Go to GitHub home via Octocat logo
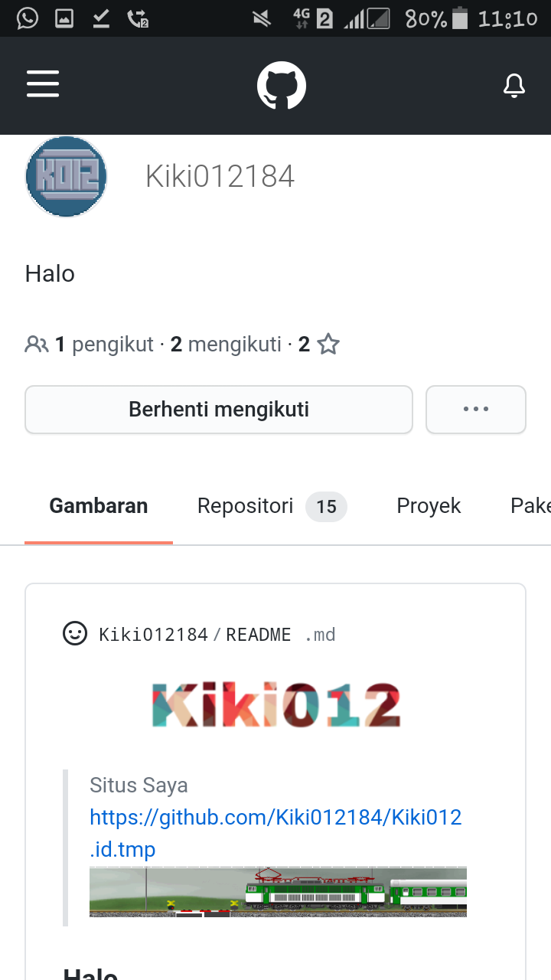This screenshot has width=551, height=980. point(282,86)
